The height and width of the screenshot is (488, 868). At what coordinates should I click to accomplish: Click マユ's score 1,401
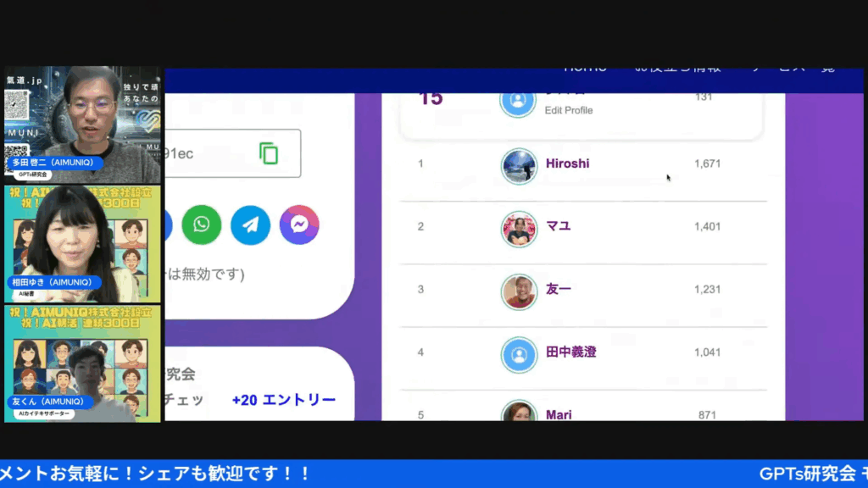click(x=708, y=226)
